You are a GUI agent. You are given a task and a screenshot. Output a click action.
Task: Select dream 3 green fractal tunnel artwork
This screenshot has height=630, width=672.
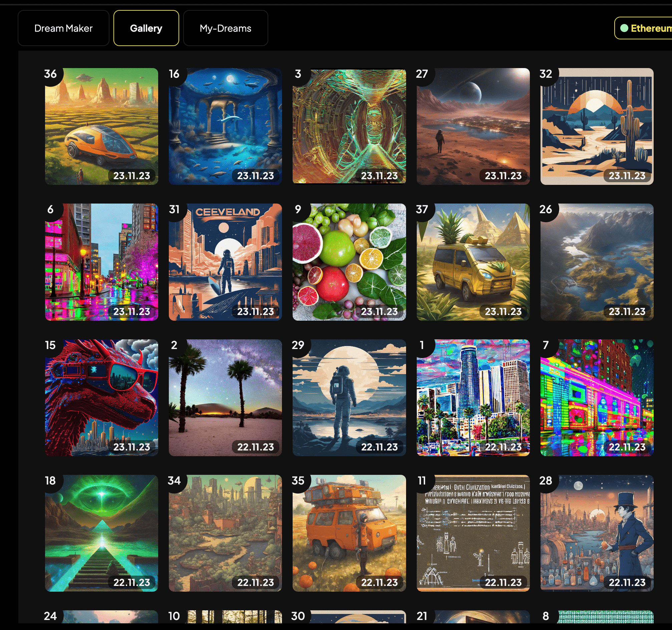349,126
